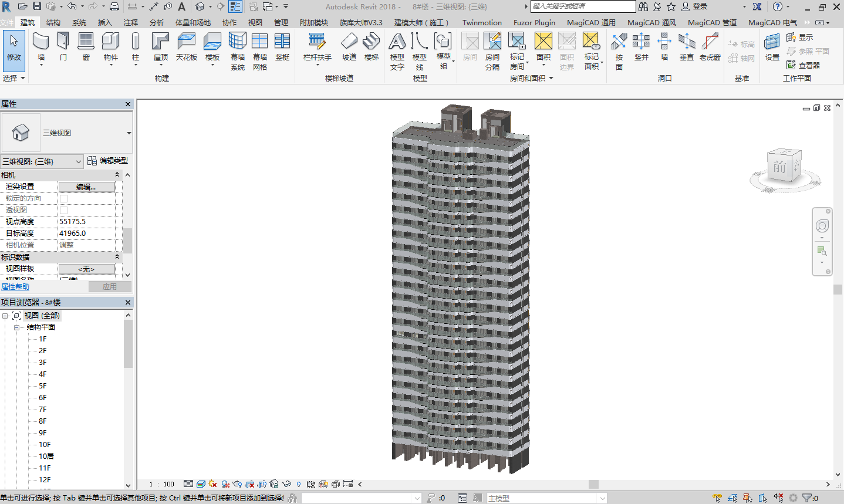Select the Dormer (老虎窗) opening tool
Image resolution: width=844 pixels, height=504 pixels.
point(710,47)
